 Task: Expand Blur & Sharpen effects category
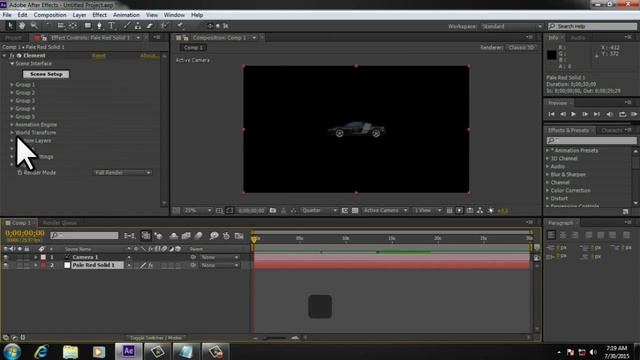point(547,174)
